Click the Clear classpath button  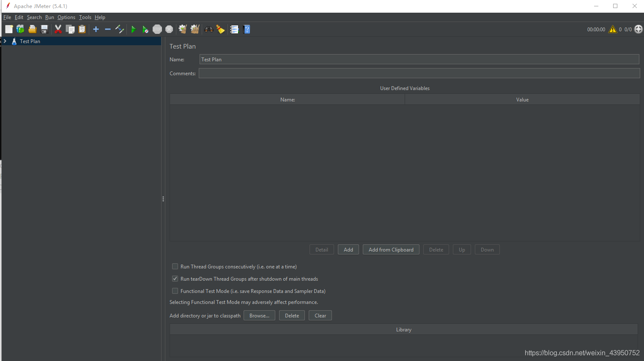coord(320,315)
